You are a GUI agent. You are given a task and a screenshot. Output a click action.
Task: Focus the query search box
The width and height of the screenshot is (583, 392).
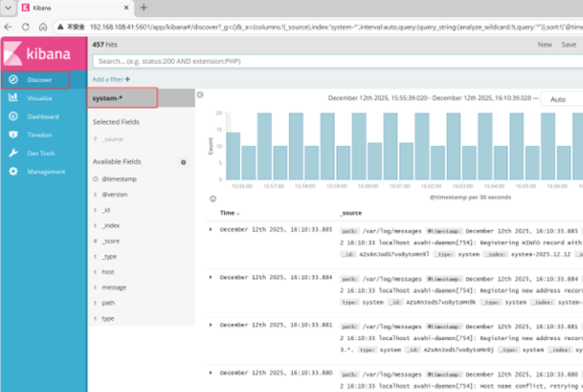tap(338, 62)
